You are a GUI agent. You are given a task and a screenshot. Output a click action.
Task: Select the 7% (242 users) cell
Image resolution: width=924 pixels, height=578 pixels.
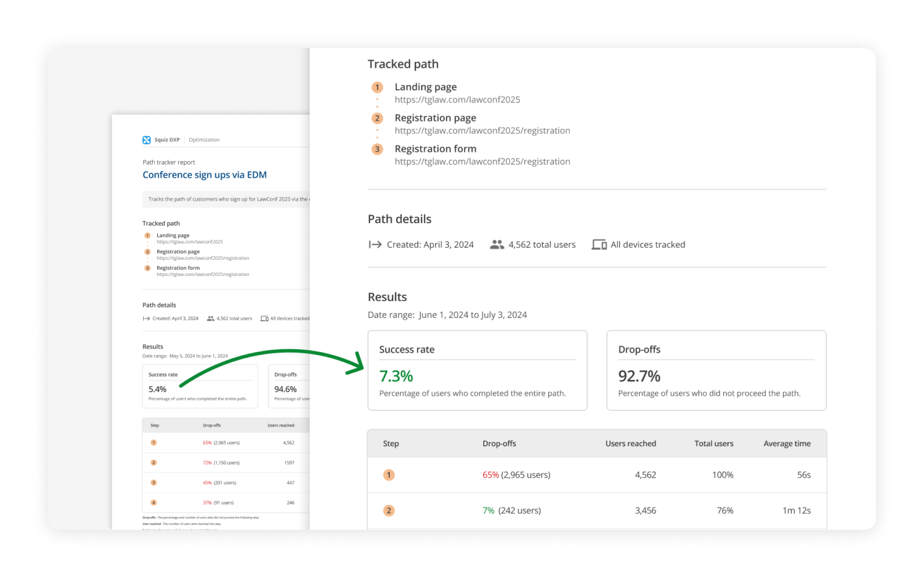point(512,511)
